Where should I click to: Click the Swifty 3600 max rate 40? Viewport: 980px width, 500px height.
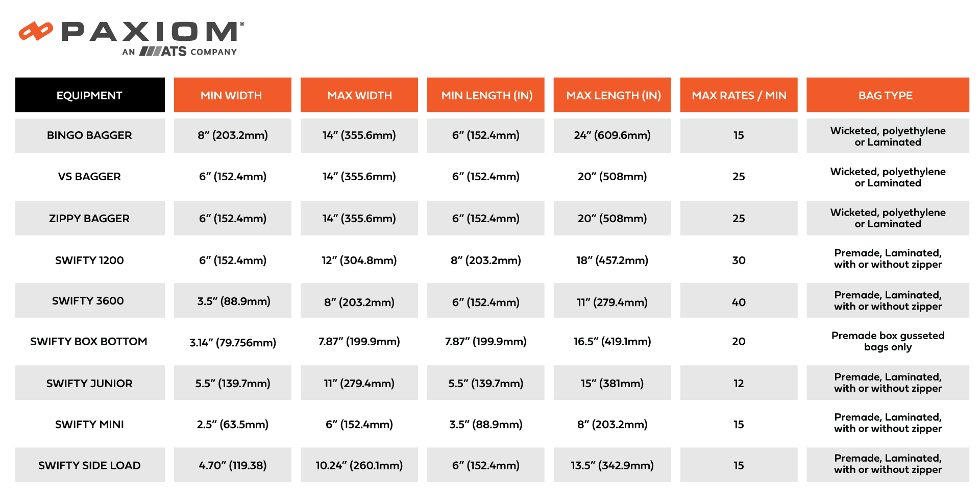pyautogui.click(x=739, y=302)
